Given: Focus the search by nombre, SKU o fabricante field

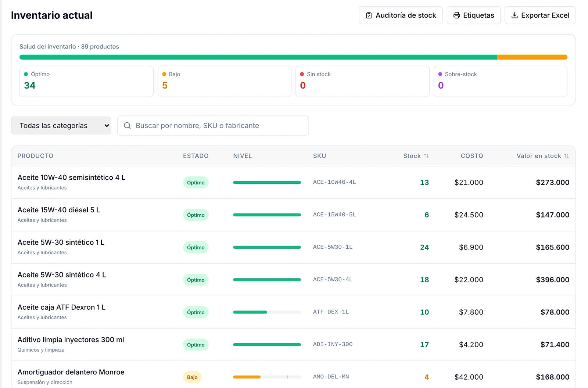Looking at the screenshot, I should [213, 126].
